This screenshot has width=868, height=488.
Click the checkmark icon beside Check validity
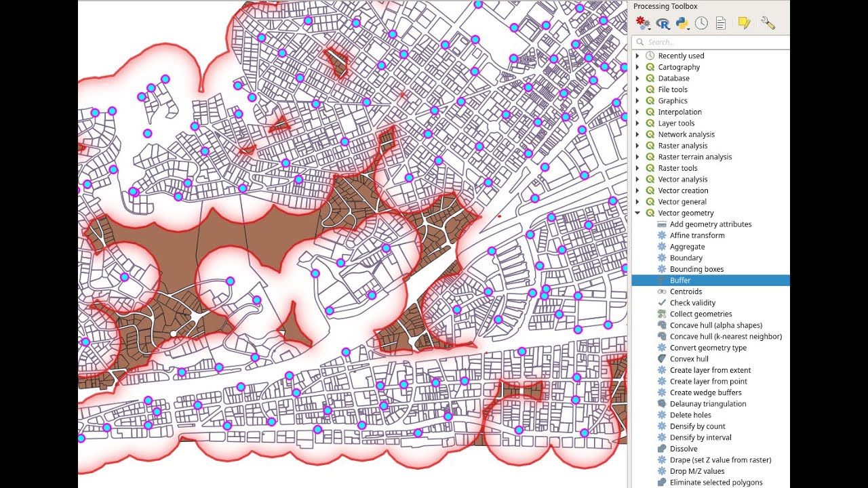tap(662, 303)
